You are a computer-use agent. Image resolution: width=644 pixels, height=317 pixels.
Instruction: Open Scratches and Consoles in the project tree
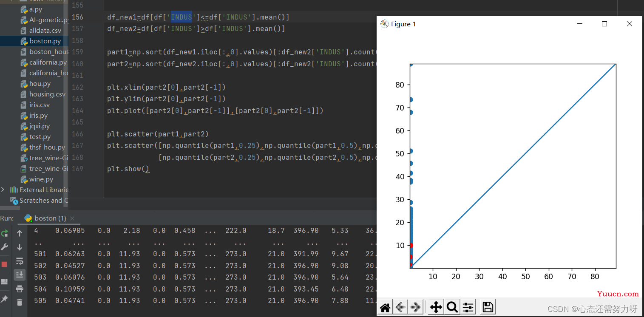43,200
